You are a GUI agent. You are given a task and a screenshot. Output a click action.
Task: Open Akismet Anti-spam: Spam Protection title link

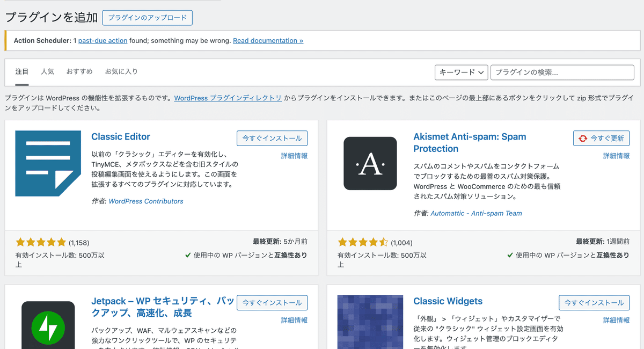coord(470,143)
